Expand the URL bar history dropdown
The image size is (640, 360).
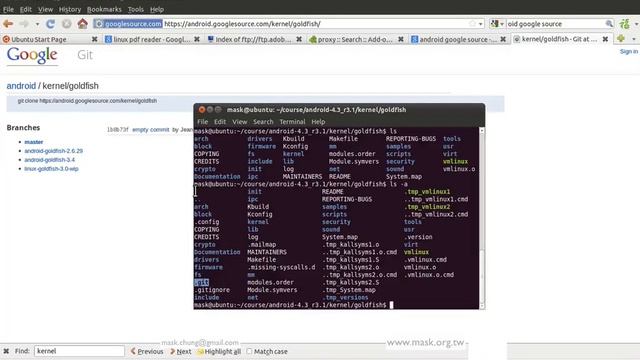point(480,24)
